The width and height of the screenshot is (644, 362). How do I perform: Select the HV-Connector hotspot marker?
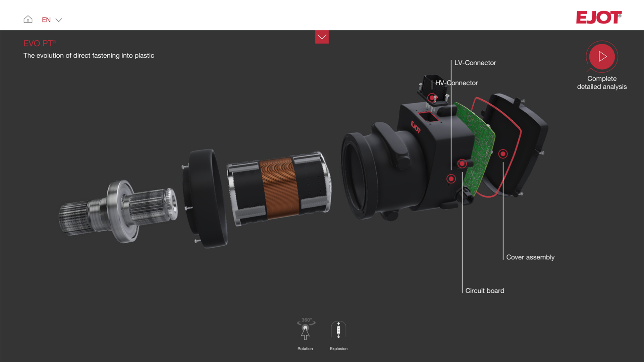(x=432, y=98)
